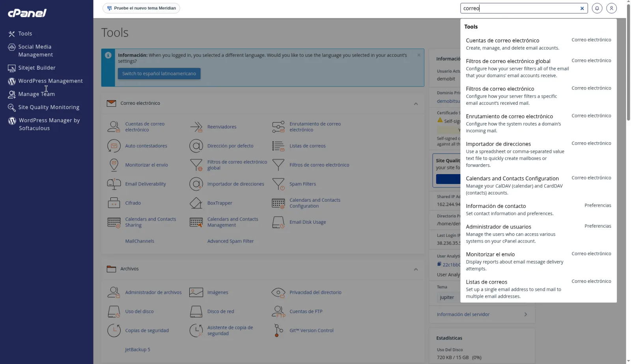Open the Cifrado icon
631x364 pixels.
click(114, 203)
